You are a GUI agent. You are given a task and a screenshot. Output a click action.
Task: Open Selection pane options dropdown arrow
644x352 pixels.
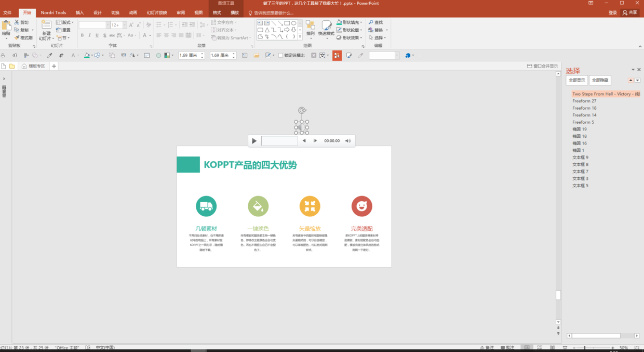633,70
